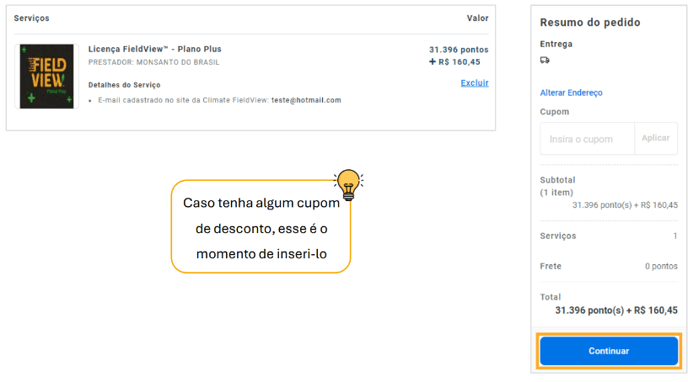Image resolution: width=688 pixels, height=382 pixels.
Task: Click the 31.396 pontos price value
Action: point(459,50)
